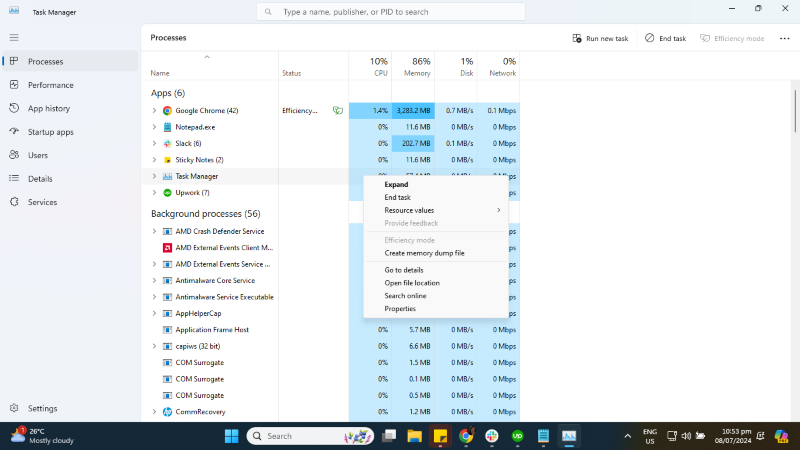Expand the Upwork process group
This screenshot has height=450, width=800.
click(x=154, y=193)
